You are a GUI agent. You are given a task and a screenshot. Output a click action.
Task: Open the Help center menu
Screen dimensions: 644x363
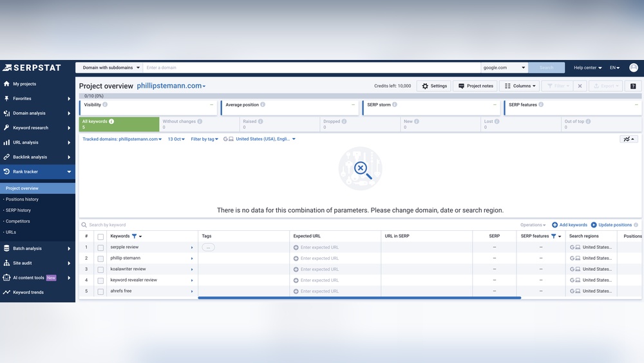(x=587, y=68)
